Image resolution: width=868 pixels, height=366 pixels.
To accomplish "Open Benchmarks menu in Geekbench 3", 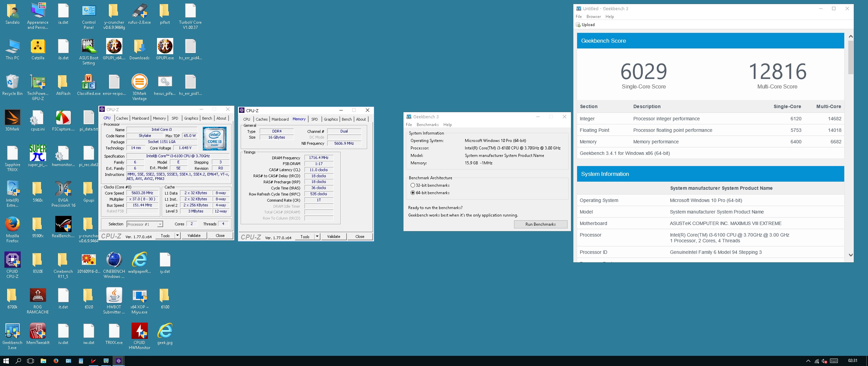I will click(428, 125).
